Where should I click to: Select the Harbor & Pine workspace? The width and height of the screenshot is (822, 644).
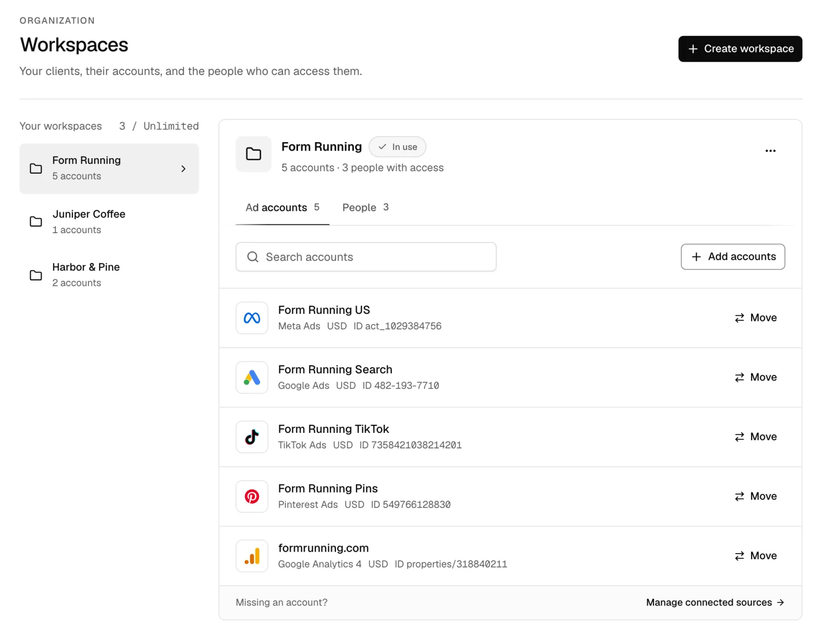tap(109, 275)
